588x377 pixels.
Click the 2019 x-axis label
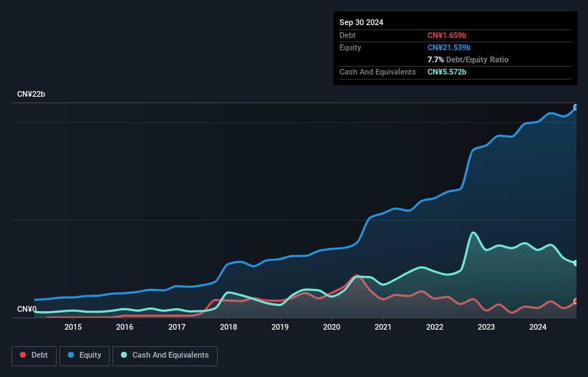(280, 327)
